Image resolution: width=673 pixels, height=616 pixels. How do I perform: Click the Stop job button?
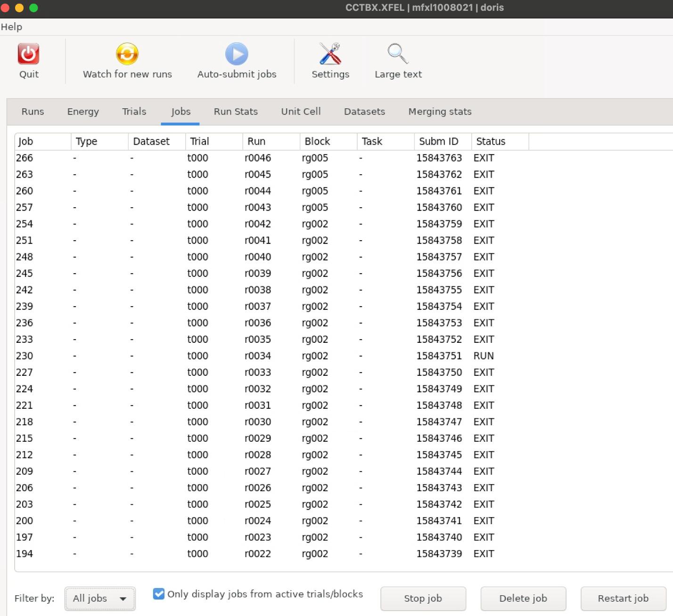pos(423,599)
